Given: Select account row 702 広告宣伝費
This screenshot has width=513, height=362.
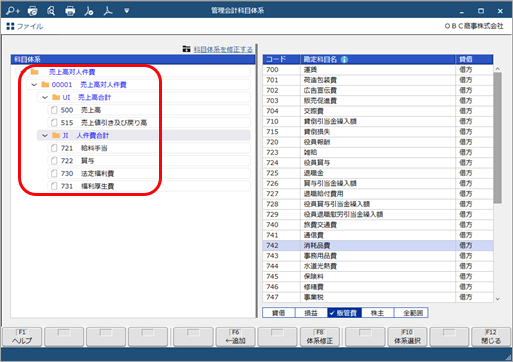Looking at the screenshot, I should (378, 90).
